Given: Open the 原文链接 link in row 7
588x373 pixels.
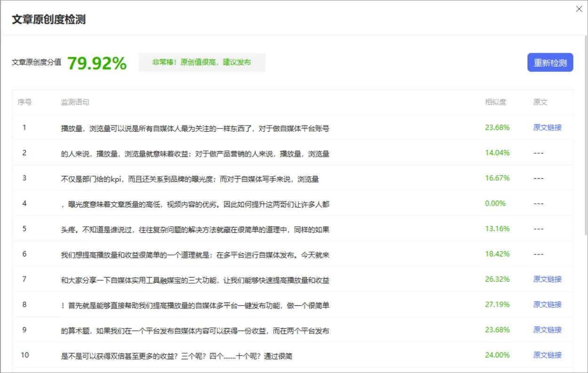Looking at the screenshot, I should pyautogui.click(x=547, y=279).
